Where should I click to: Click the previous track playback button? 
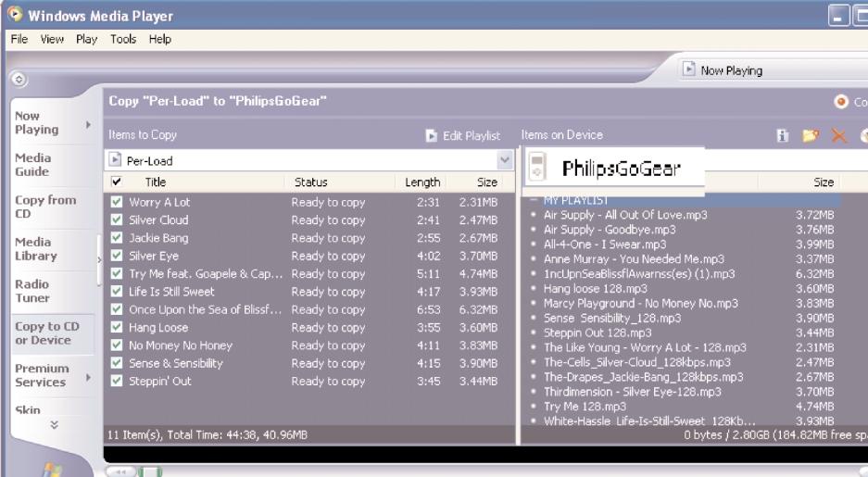coord(121,472)
